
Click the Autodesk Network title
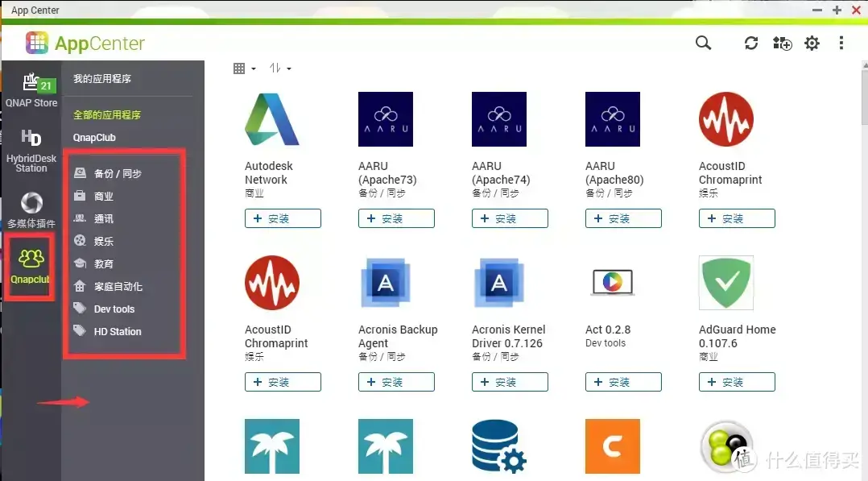(x=268, y=173)
